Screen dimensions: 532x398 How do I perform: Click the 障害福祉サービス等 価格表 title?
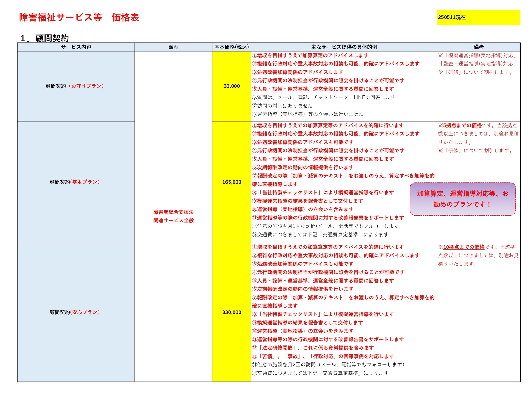tap(79, 17)
